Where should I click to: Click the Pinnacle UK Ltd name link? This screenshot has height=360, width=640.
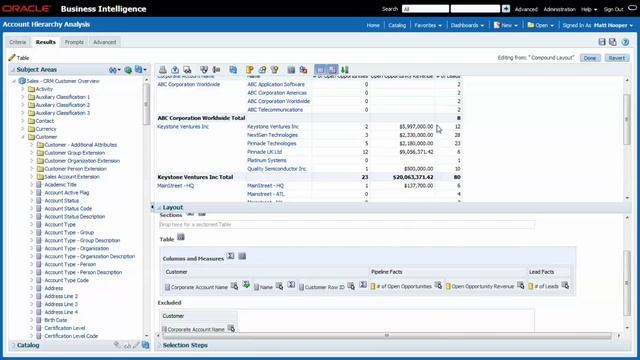click(x=264, y=152)
